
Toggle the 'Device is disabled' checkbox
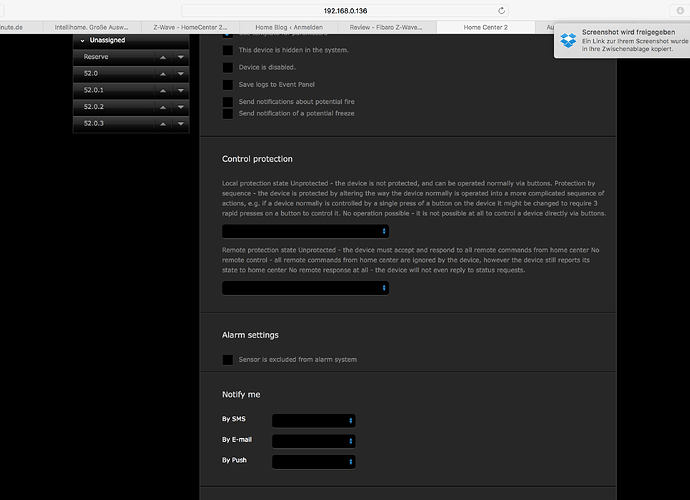[x=228, y=67]
